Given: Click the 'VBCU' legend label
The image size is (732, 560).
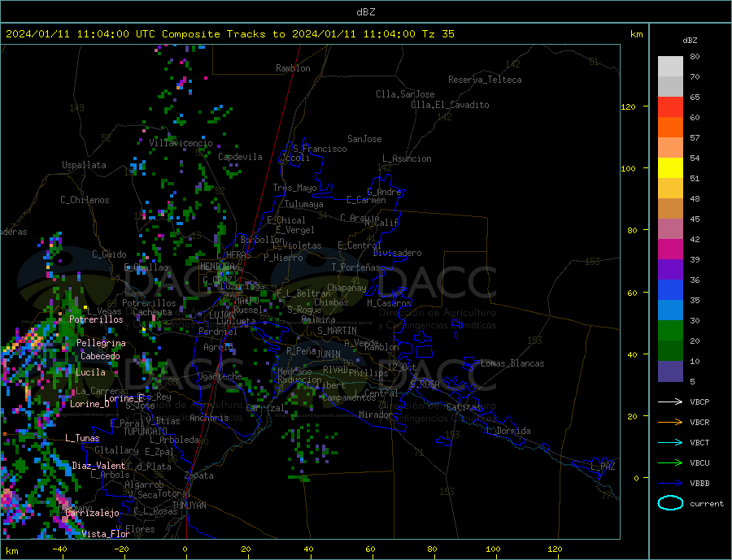Looking at the screenshot, I should coord(699,463).
